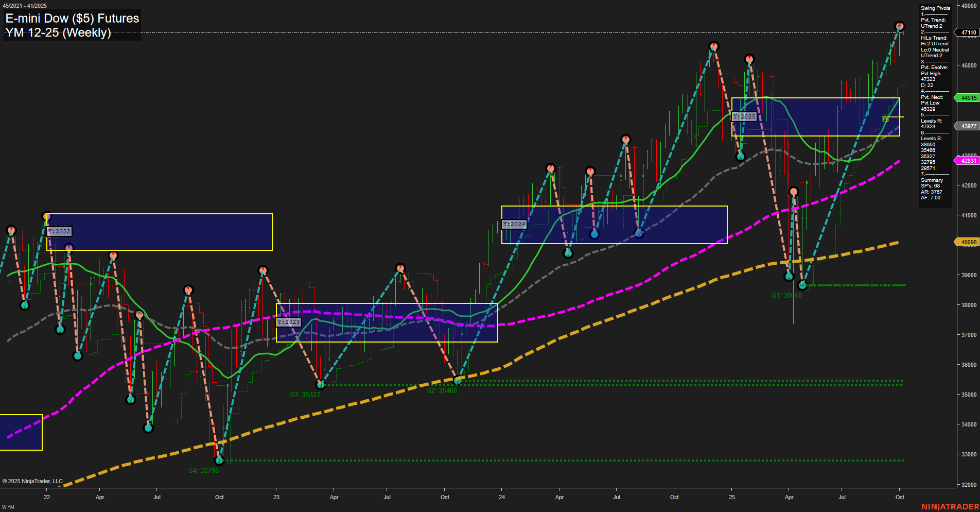Click the S1: 38650 support label
This screenshot has width=980, height=512.
coord(787,296)
